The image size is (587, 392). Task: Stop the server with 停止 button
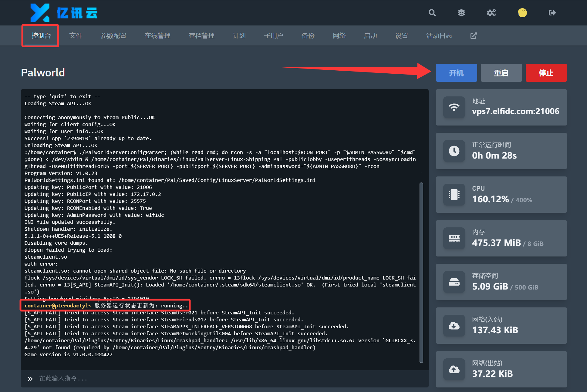point(546,73)
